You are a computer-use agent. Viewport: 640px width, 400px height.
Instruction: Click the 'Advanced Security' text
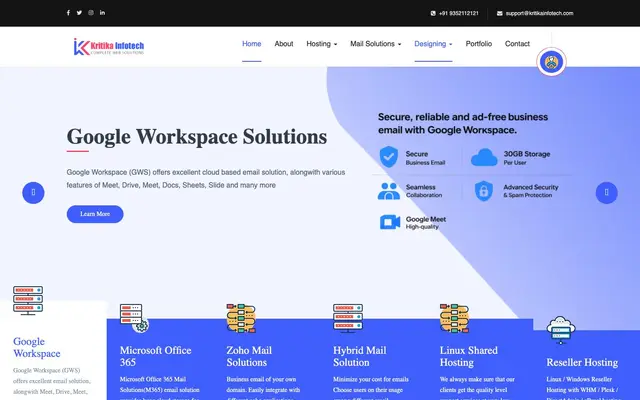[531, 187]
